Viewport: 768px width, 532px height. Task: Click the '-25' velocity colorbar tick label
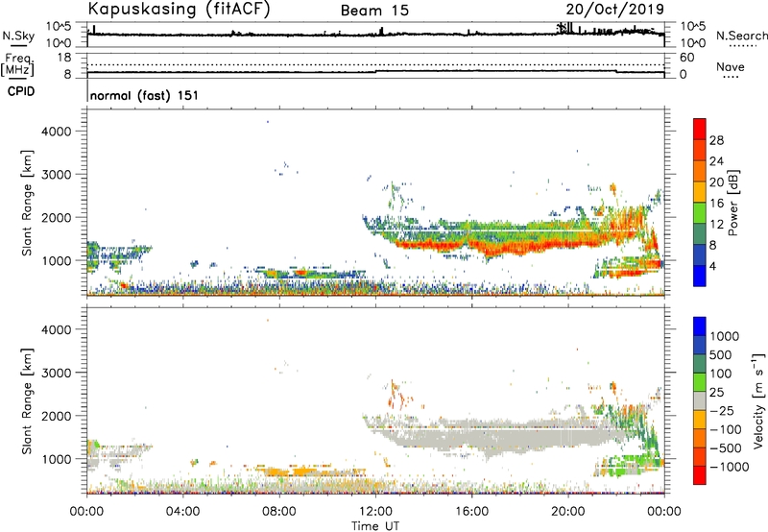722,410
